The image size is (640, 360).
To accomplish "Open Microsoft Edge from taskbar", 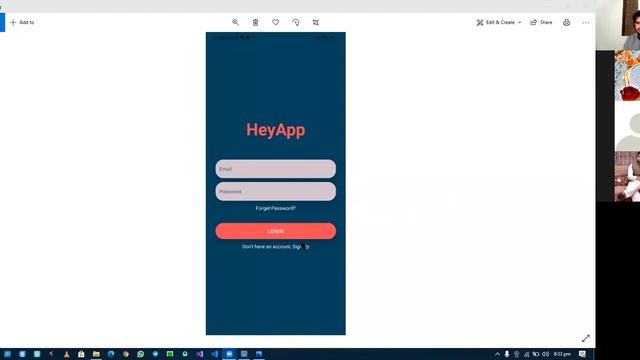I will 111,354.
